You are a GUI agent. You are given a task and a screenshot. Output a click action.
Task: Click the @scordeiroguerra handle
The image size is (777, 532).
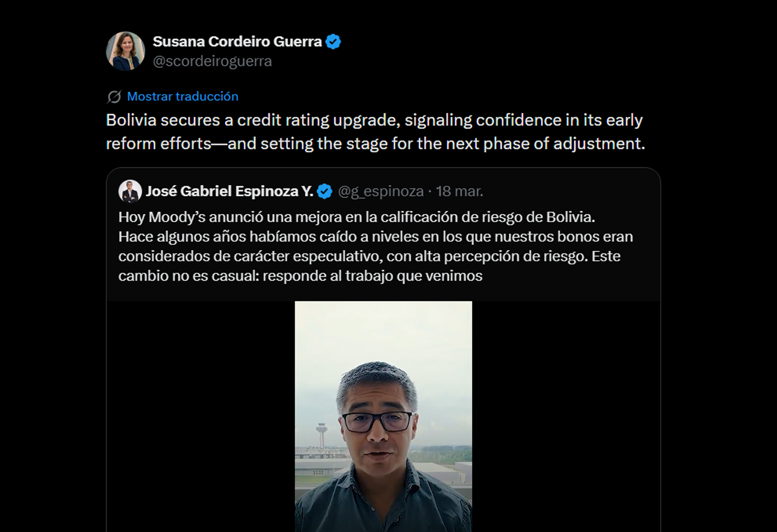[x=212, y=61]
